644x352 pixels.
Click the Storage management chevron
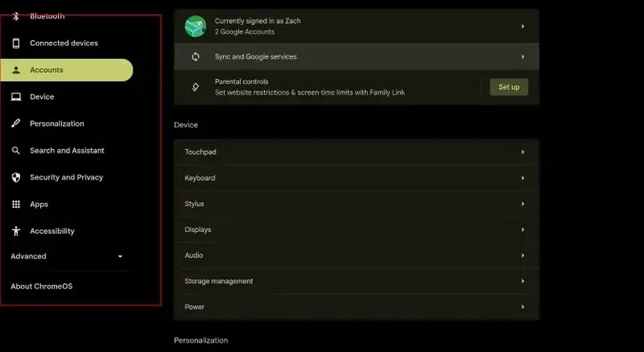[x=523, y=282]
